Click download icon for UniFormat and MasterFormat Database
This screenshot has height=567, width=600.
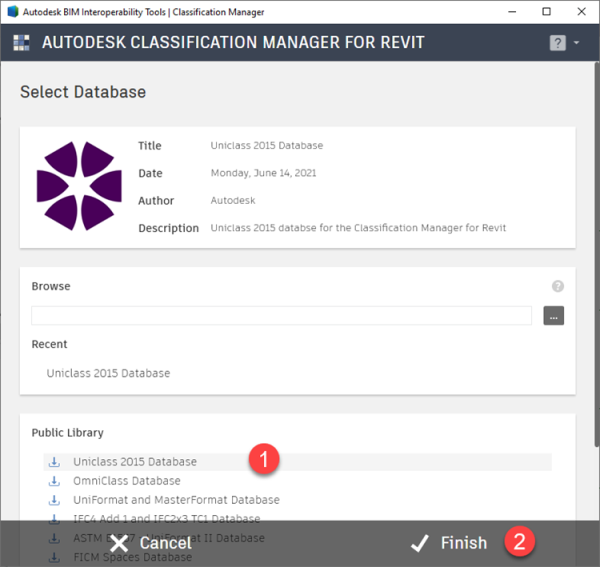[x=54, y=500]
